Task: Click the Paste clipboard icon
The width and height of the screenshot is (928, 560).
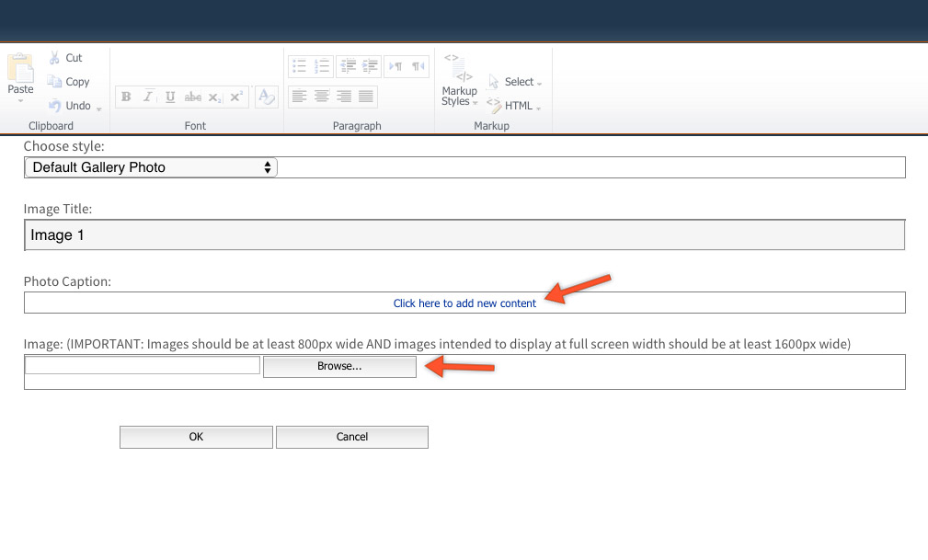Action: pos(19,72)
